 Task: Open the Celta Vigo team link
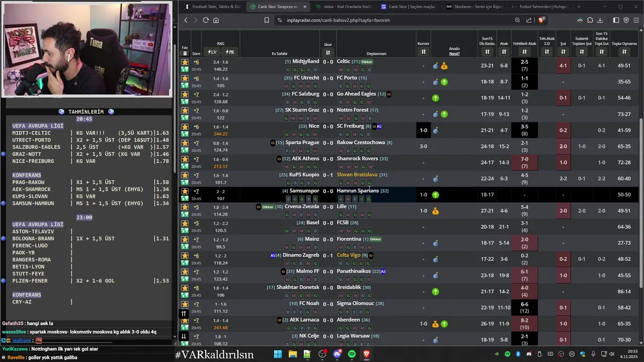(x=349, y=255)
